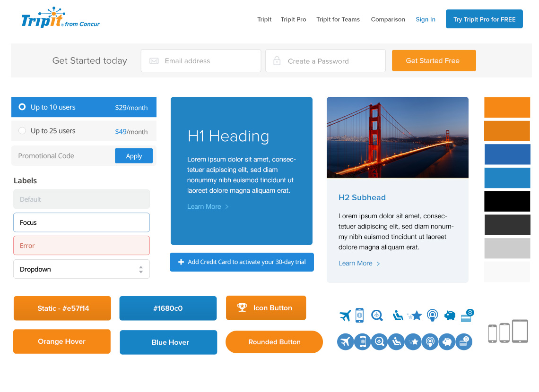
Task: Click the flight search magnifier icon
Action: tap(377, 315)
